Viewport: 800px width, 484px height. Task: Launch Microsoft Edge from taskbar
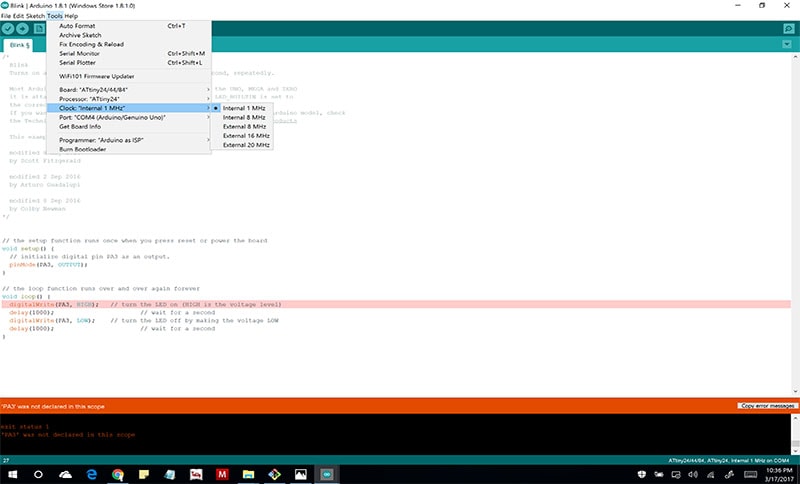pyautogui.click(x=92, y=474)
